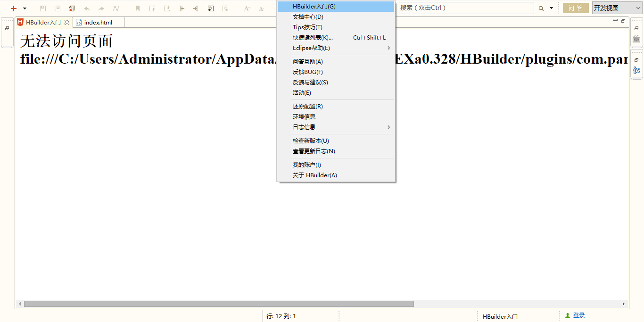
Task: Open 快捷键列表(K)... menu item
Action: click(x=336, y=38)
